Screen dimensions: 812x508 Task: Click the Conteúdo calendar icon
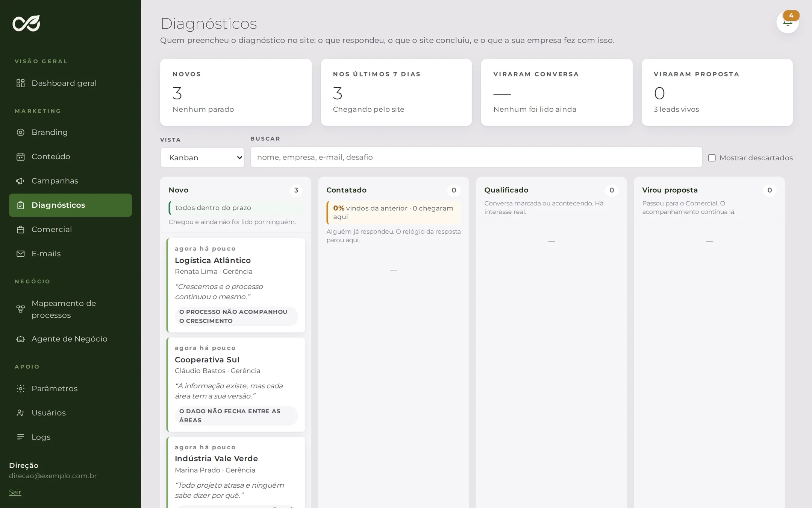click(21, 157)
